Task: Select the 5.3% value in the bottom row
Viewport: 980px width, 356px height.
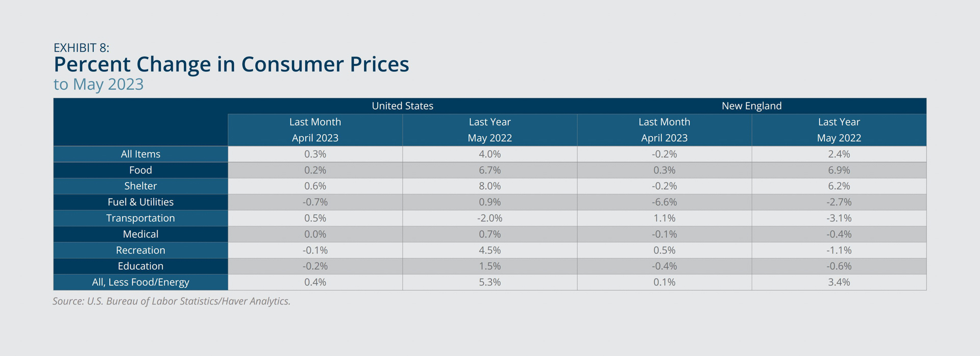Action: pyautogui.click(x=489, y=282)
